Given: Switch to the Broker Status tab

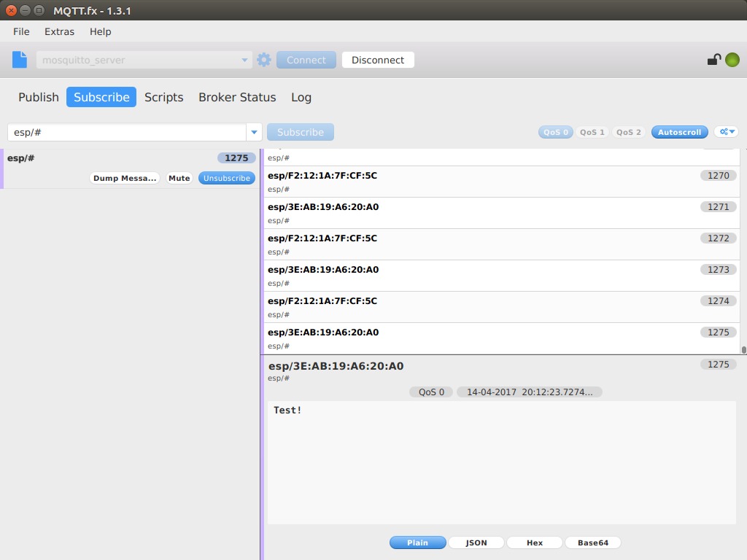Looking at the screenshot, I should (237, 97).
